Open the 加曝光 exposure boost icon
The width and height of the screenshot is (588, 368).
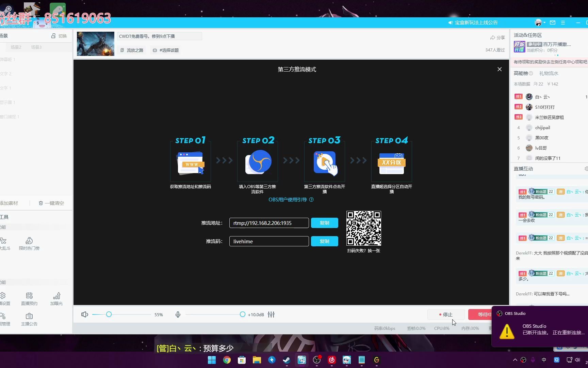click(x=56, y=299)
